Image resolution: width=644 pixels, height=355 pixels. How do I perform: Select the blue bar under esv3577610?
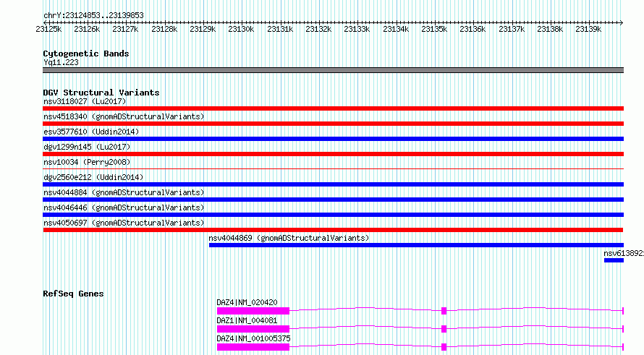coord(333,139)
